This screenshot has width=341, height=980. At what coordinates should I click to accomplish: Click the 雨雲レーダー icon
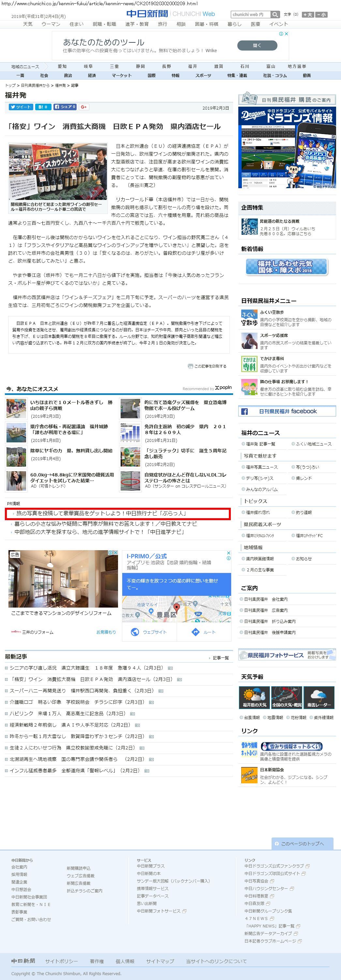(x=319, y=698)
